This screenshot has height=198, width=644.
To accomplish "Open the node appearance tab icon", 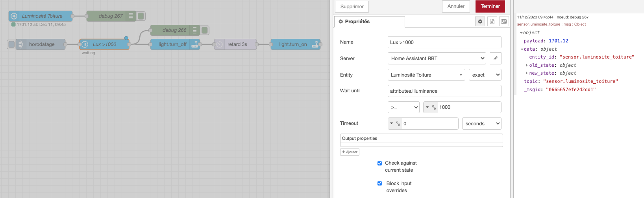I will coord(504,22).
